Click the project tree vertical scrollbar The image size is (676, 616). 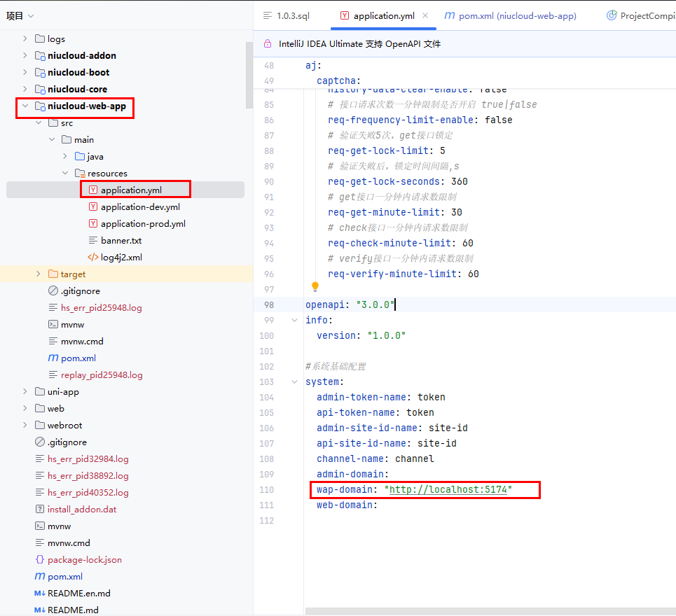pos(249,73)
